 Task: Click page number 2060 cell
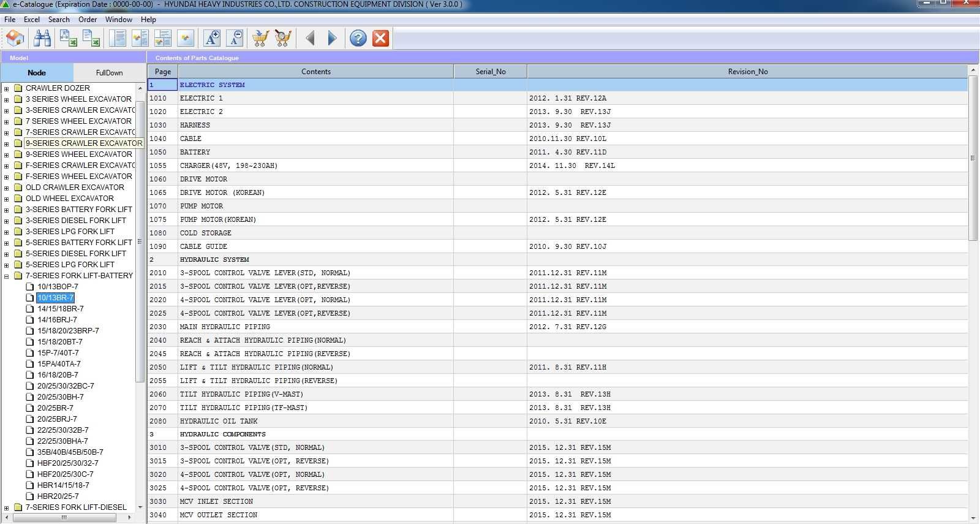pos(162,394)
